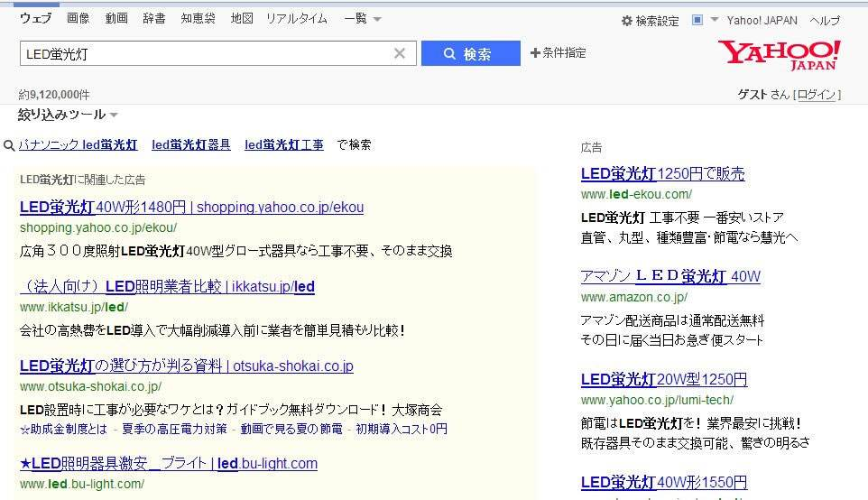Click the blue square icon near Yahoo! JAPAN

697,20
